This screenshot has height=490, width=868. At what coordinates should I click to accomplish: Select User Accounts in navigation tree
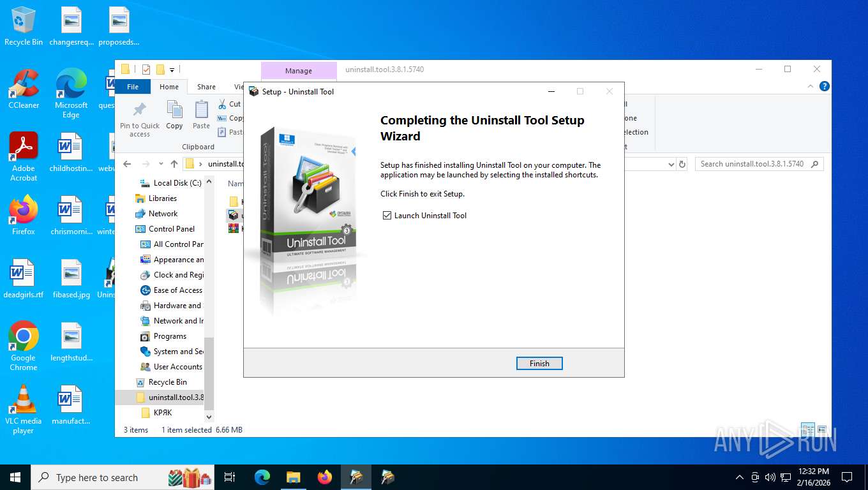(x=171, y=367)
